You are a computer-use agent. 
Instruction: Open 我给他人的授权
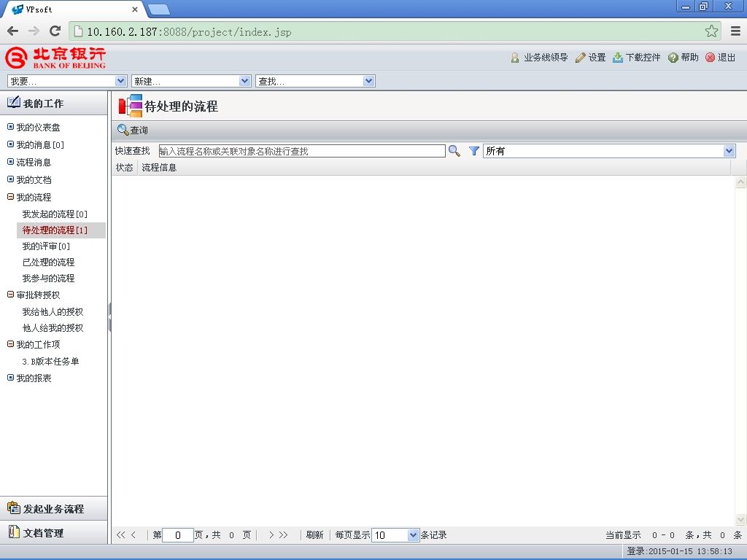(53, 312)
